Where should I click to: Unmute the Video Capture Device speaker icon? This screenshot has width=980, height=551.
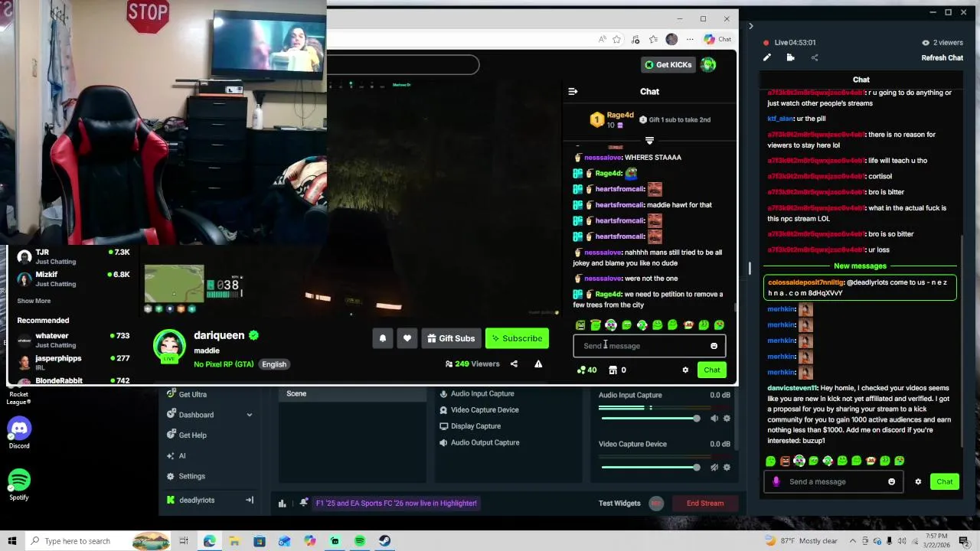[x=714, y=468]
